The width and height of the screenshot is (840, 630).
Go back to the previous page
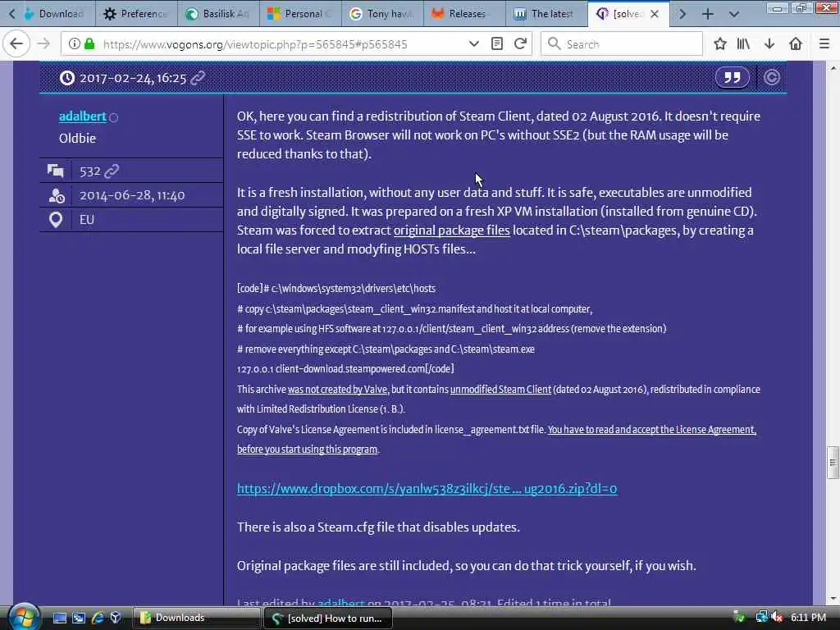[16, 44]
